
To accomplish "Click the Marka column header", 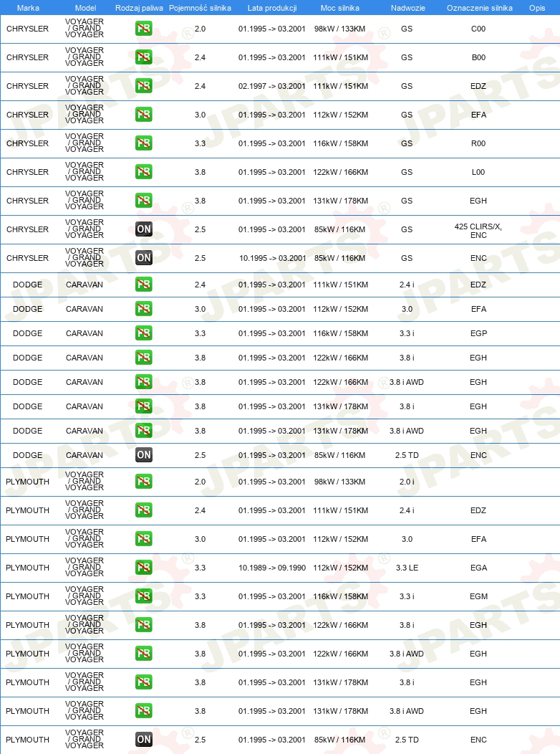I will tap(28, 8).
